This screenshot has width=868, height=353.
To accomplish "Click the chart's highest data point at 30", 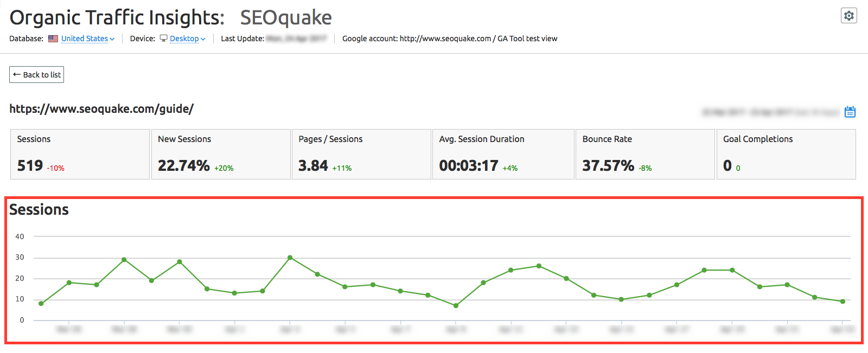I will [x=290, y=258].
